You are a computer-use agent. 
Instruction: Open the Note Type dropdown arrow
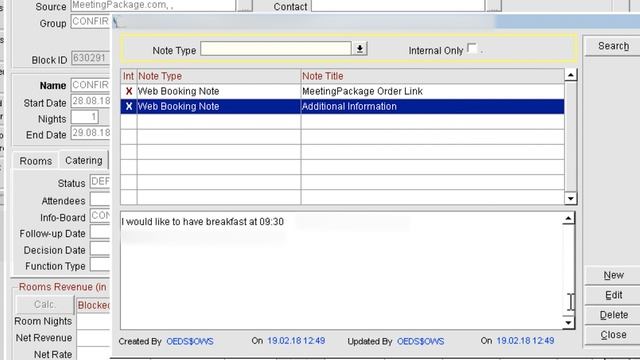click(x=360, y=49)
